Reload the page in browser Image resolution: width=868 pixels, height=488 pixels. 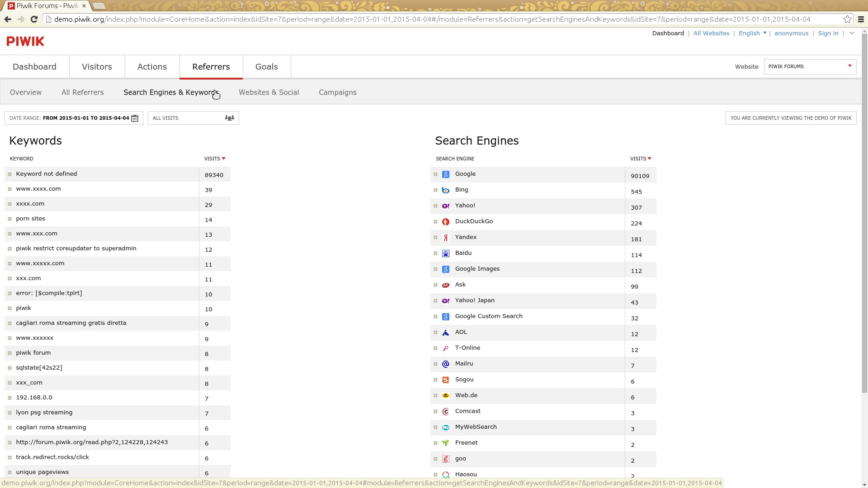pos(34,19)
